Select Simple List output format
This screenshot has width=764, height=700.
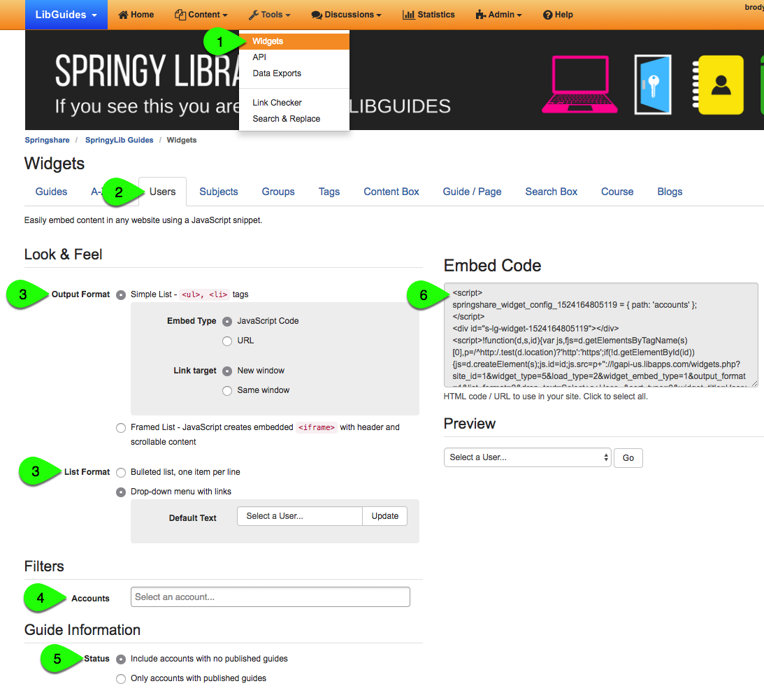point(121,295)
